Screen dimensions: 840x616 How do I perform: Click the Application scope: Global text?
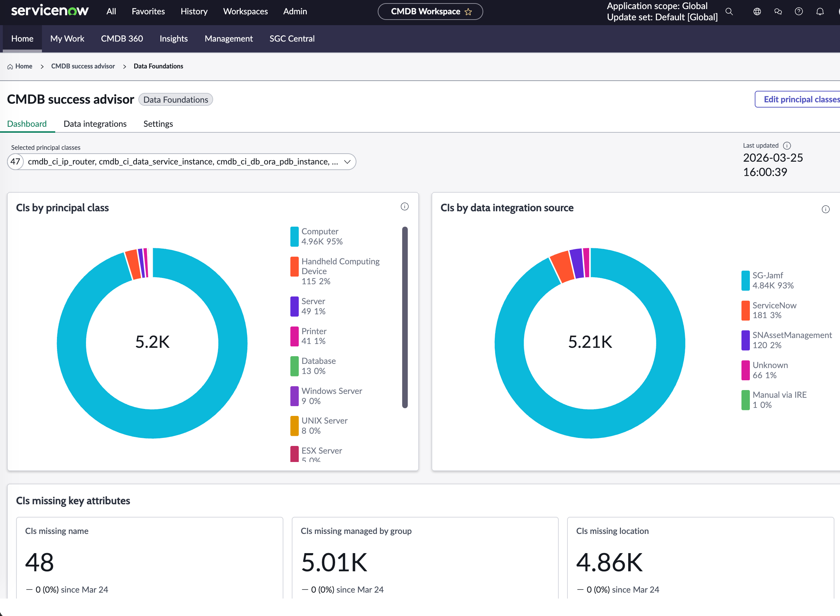pyautogui.click(x=657, y=6)
